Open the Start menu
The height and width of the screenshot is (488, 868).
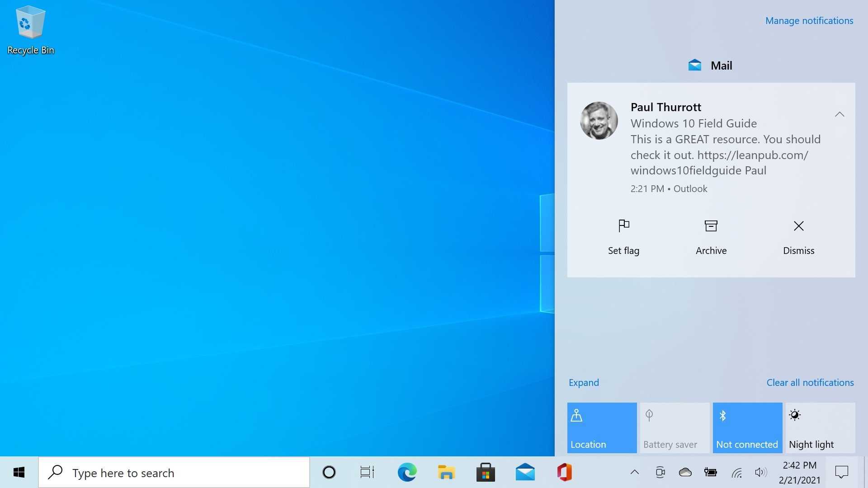[19, 473]
